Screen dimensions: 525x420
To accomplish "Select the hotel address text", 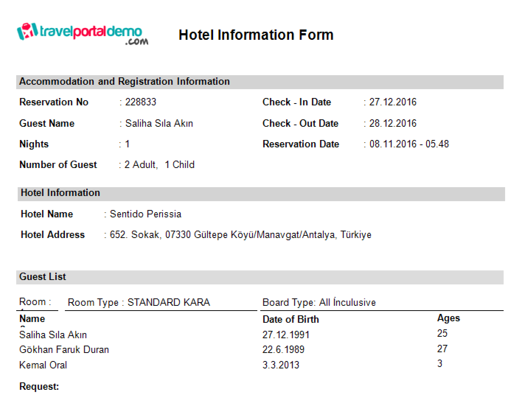I will [240, 235].
